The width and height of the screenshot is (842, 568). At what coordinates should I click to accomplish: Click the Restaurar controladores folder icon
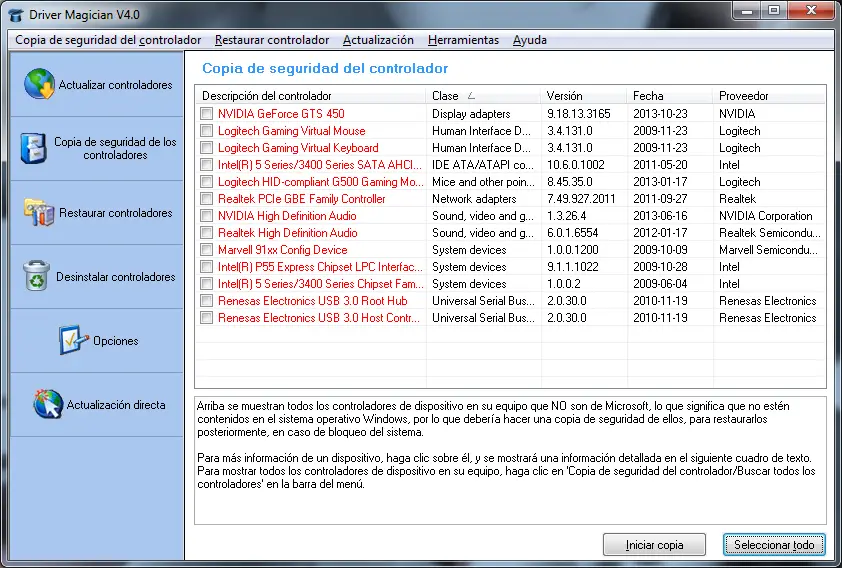(39, 213)
